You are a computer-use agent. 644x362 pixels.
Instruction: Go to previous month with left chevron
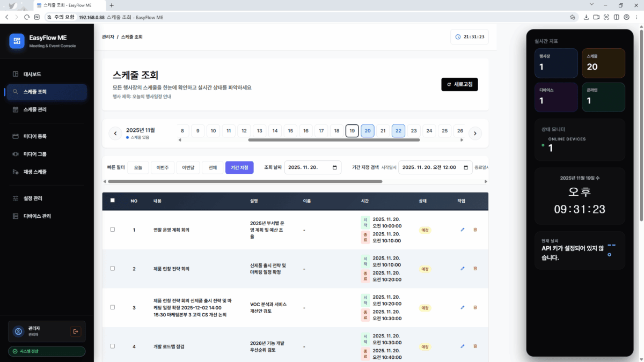click(x=115, y=134)
